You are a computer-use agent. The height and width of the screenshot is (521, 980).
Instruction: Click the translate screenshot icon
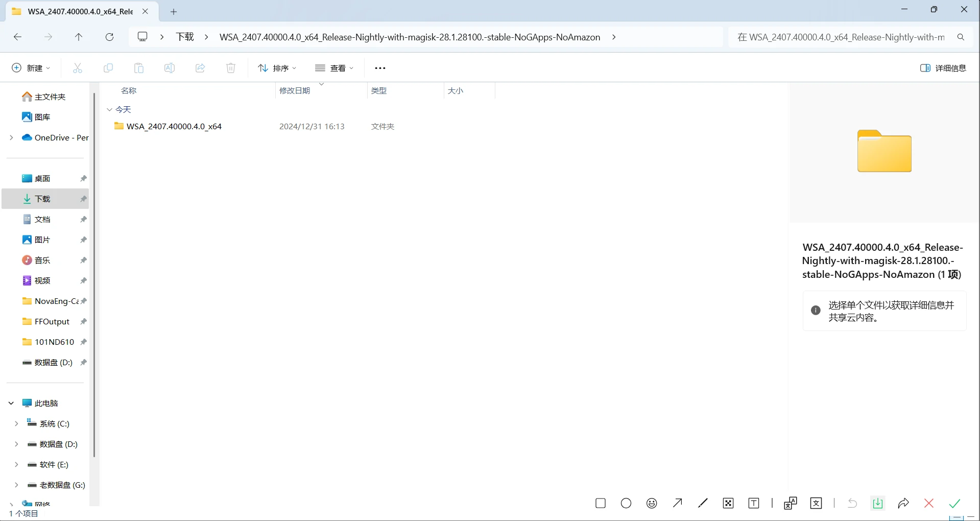tap(816, 503)
